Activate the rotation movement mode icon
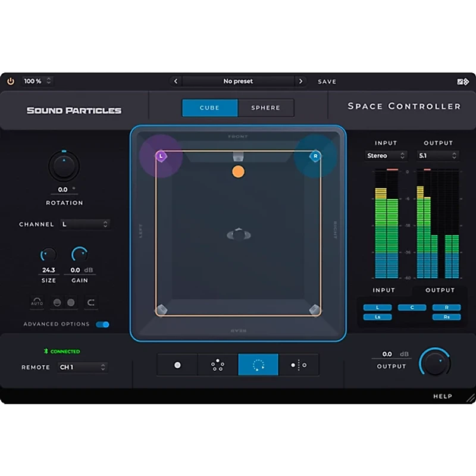The image size is (476, 476). [259, 364]
